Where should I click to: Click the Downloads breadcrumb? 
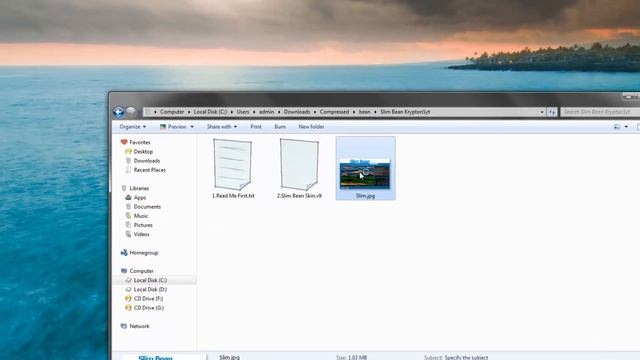tap(297, 112)
